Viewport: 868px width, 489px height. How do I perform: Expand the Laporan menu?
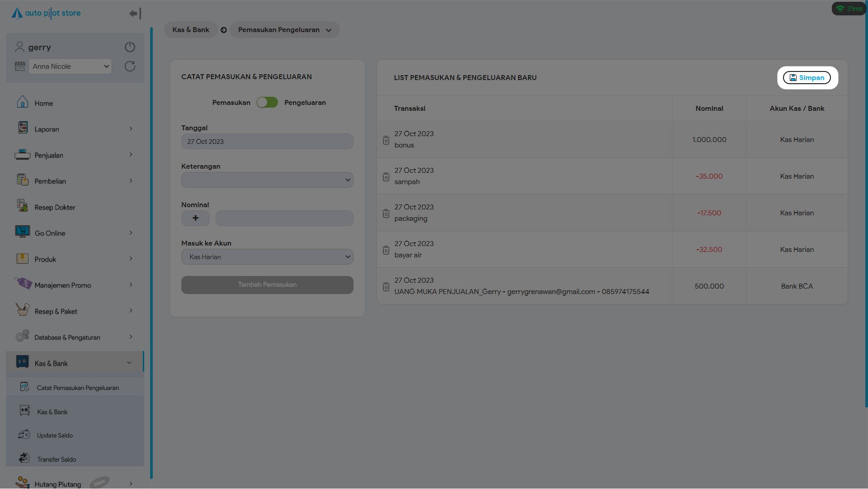pos(75,129)
